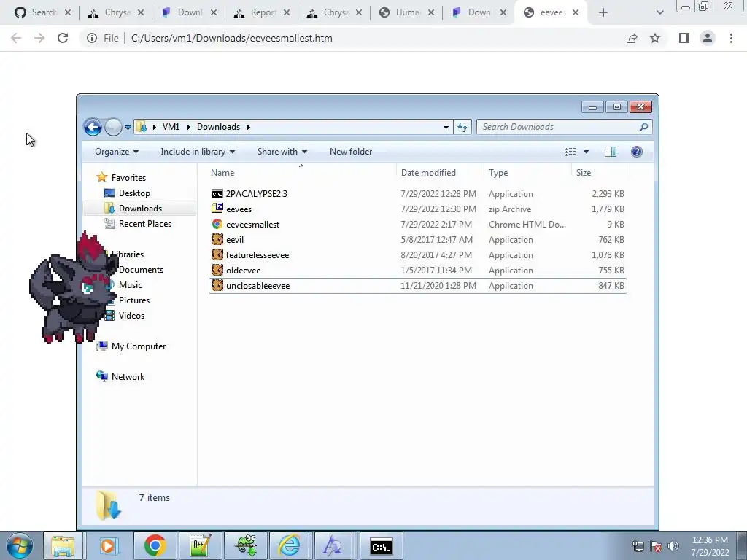Select Recent Places in navigation pane
747x560 pixels.
[x=145, y=223]
